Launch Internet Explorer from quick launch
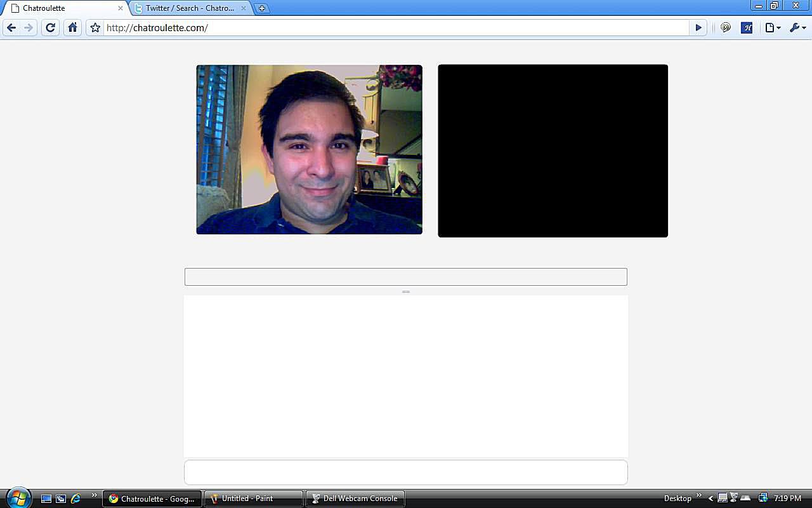The image size is (812, 508). tap(75, 498)
